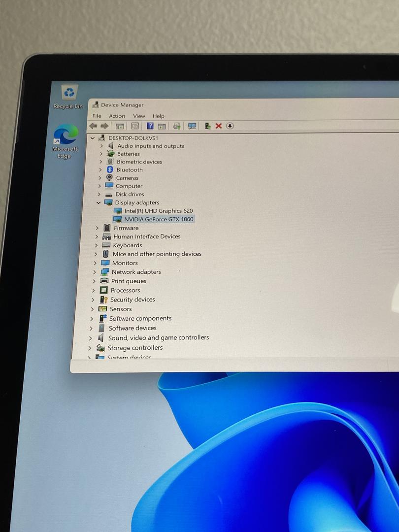The image size is (399, 532).
Task: Click the Disable device down-arrow icon
Action: tap(230, 126)
